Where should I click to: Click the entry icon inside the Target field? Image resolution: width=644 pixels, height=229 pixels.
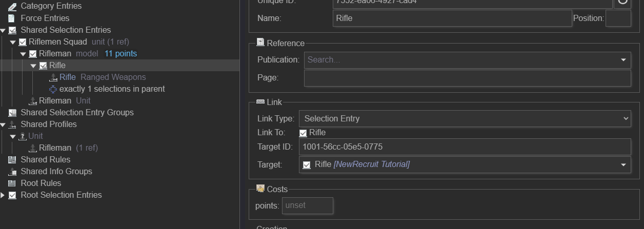pos(307,164)
